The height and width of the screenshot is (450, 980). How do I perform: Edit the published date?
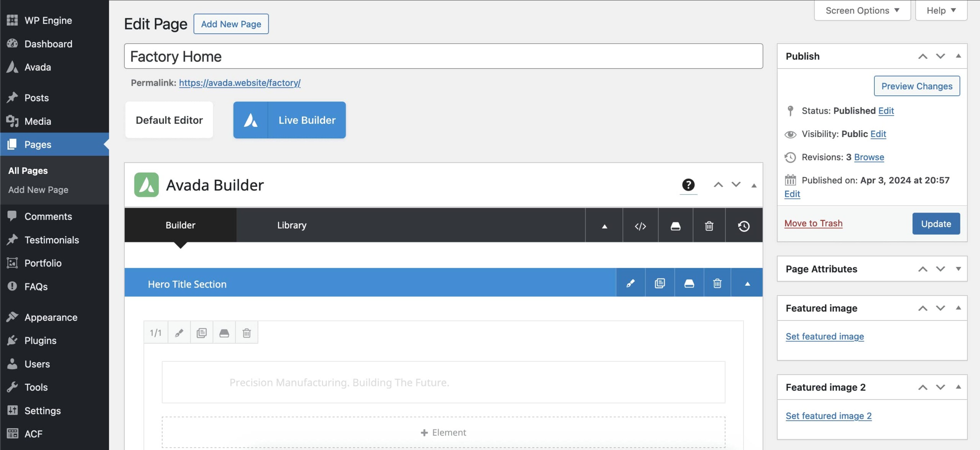tap(792, 194)
